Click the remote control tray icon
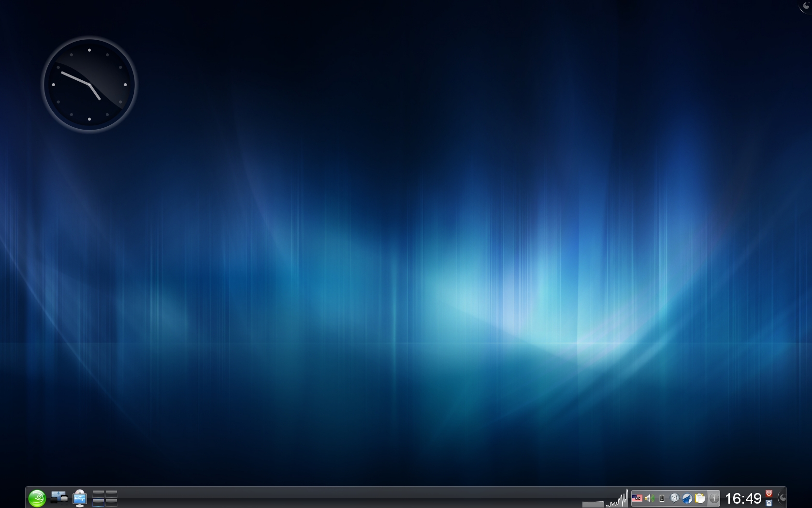This screenshot has height=508, width=812. coord(662,498)
